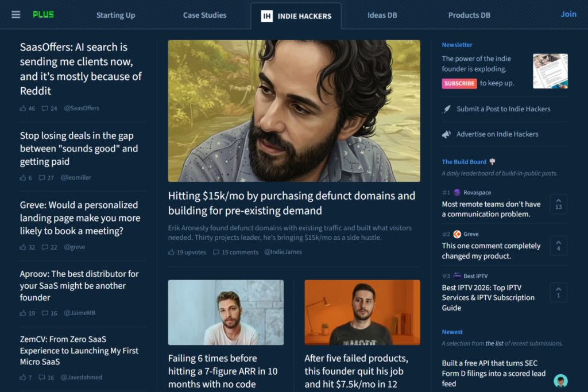Screen dimensions: 588x392
Task: Click the Build Board pushpin icon
Action: [x=492, y=161]
